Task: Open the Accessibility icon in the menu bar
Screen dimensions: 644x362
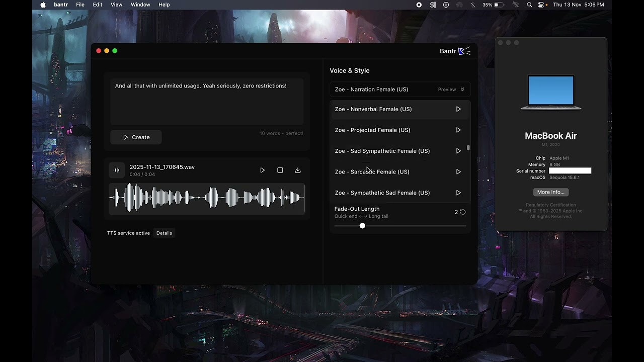Action: tap(446, 5)
